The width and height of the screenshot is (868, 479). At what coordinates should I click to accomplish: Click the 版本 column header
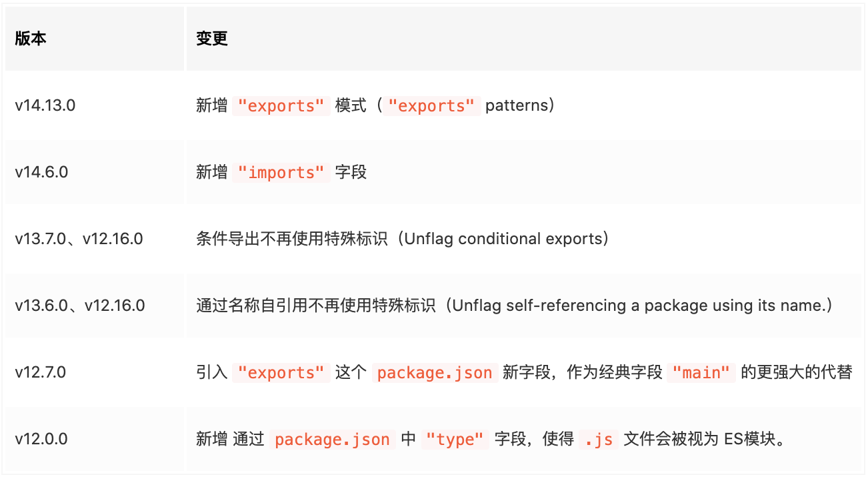(31, 39)
